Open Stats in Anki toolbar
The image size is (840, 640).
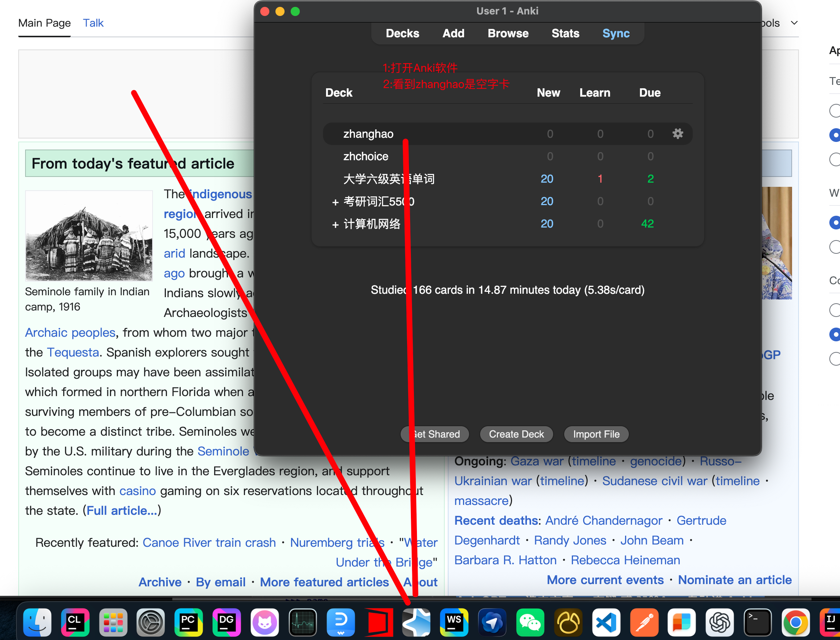click(x=565, y=33)
